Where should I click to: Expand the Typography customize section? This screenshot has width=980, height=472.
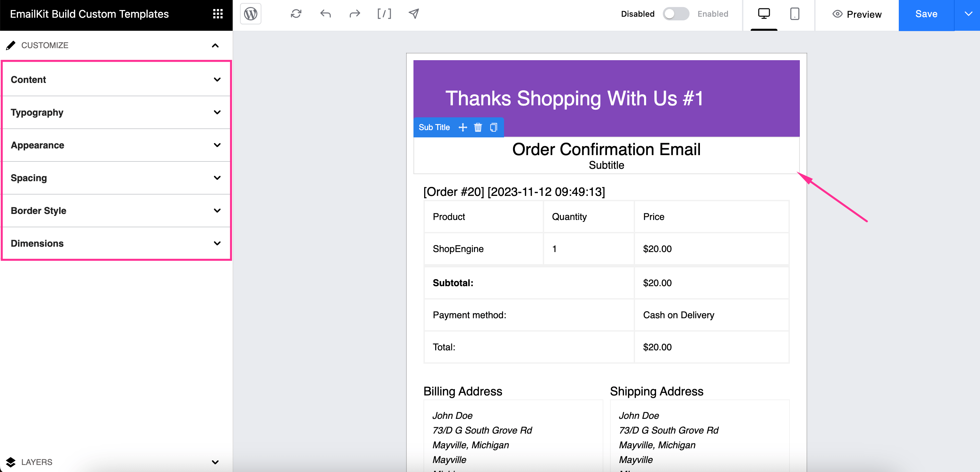[x=115, y=113]
